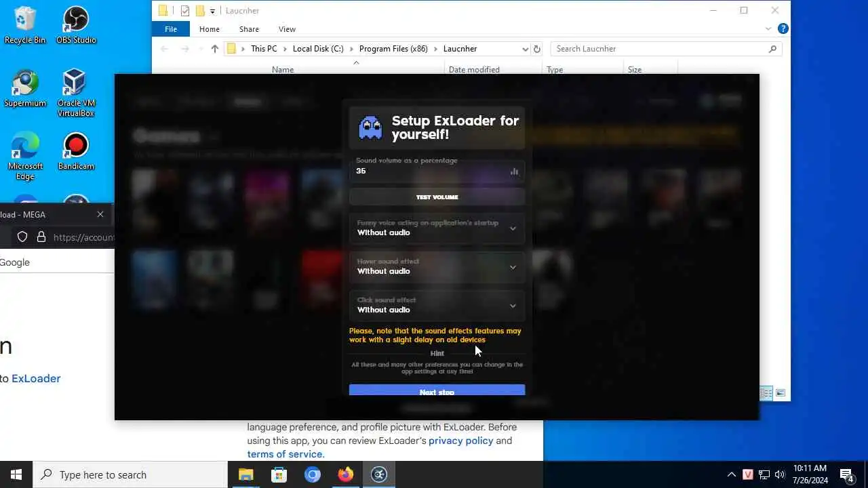The height and width of the screenshot is (488, 868).
Task: Click the search magnifier icon in File Explorer
Action: pos(772,49)
